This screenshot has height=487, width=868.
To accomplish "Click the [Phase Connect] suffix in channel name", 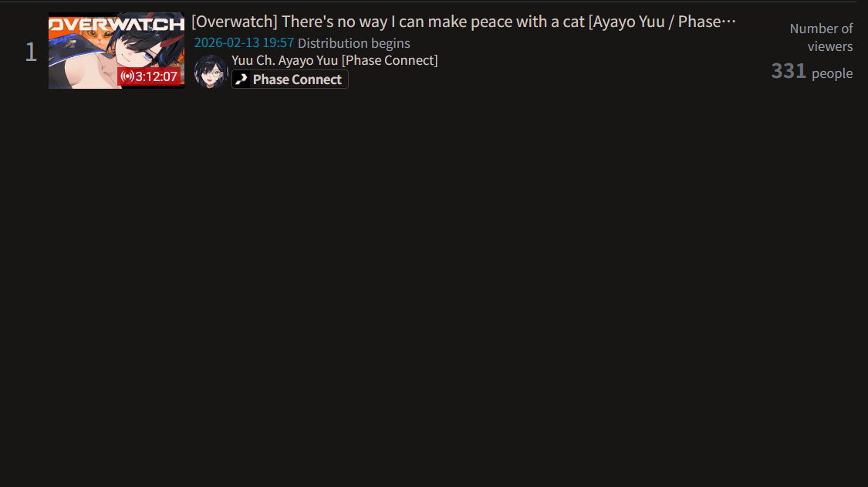I will [390, 60].
